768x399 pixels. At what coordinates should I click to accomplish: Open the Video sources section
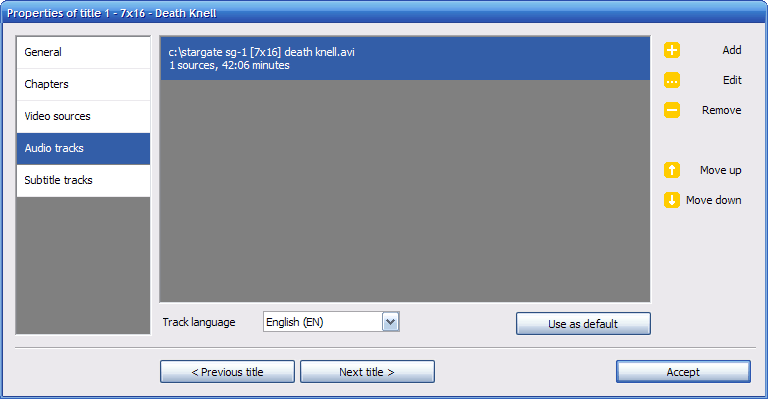(83, 117)
